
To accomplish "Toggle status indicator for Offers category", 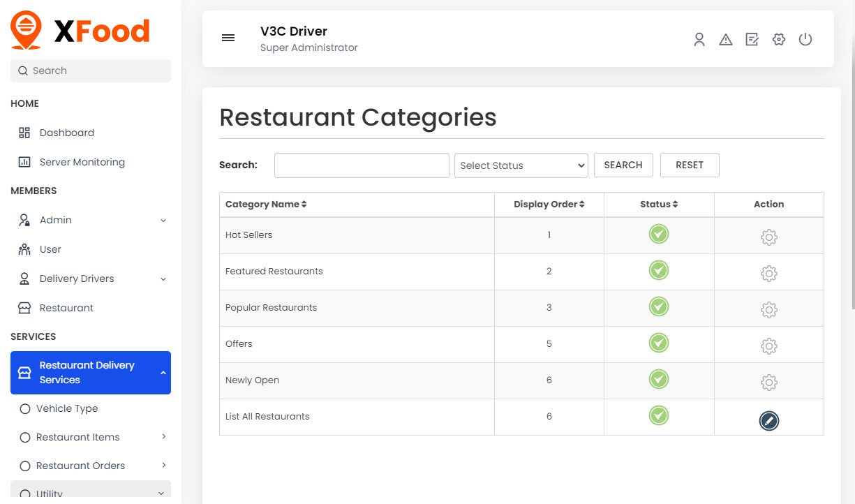I will pyautogui.click(x=658, y=343).
